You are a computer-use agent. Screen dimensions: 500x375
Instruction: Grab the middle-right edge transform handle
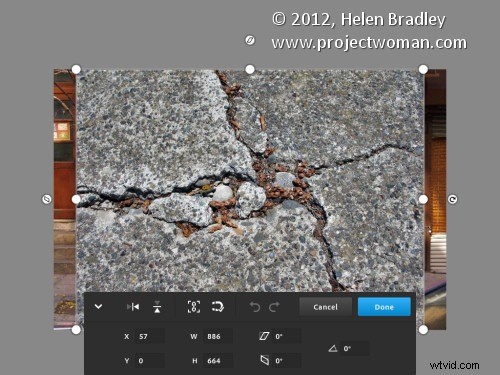423,199
